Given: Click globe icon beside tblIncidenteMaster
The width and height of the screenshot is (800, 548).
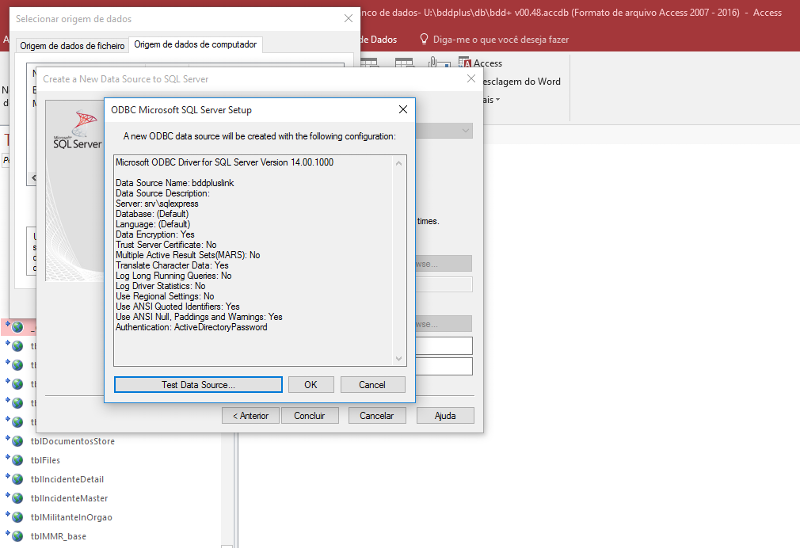Looking at the screenshot, I should tap(17, 498).
